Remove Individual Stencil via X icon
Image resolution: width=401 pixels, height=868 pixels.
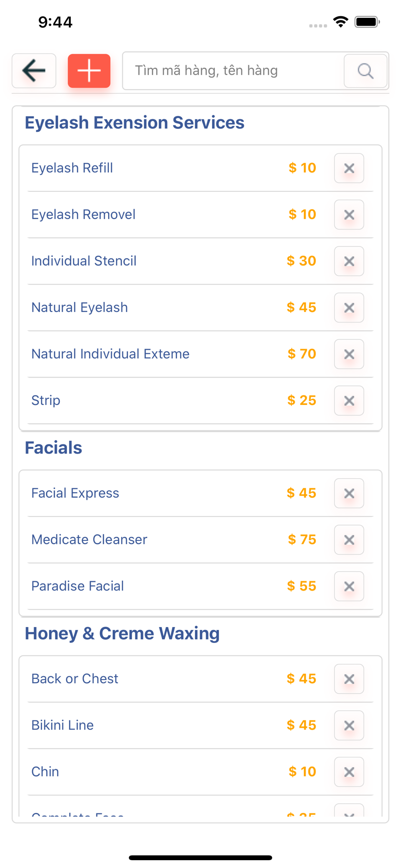pos(349,261)
